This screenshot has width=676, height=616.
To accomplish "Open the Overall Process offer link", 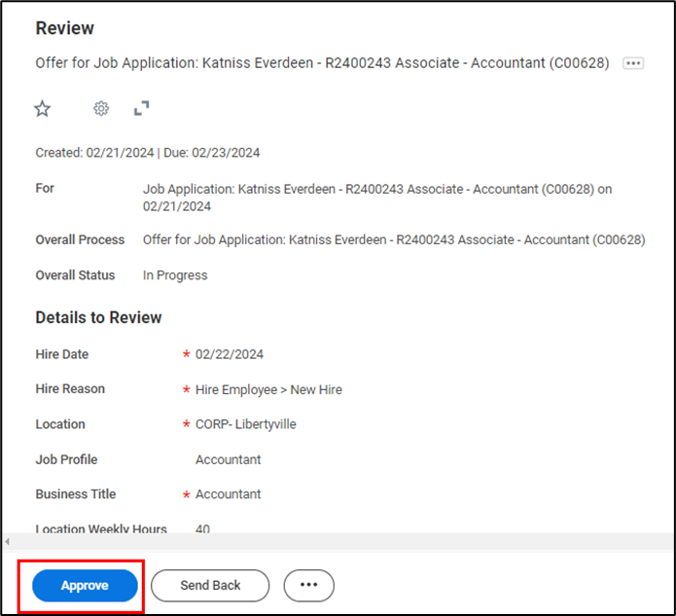I will [393, 239].
